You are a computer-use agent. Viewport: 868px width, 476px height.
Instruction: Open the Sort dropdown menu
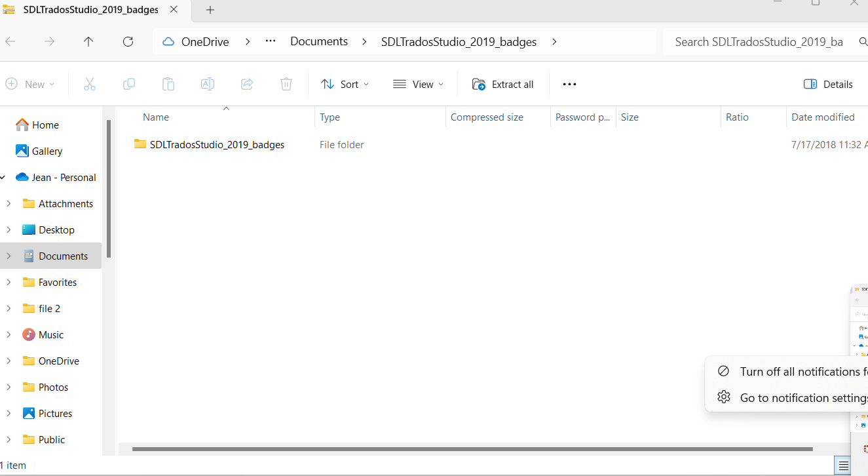pyautogui.click(x=345, y=84)
